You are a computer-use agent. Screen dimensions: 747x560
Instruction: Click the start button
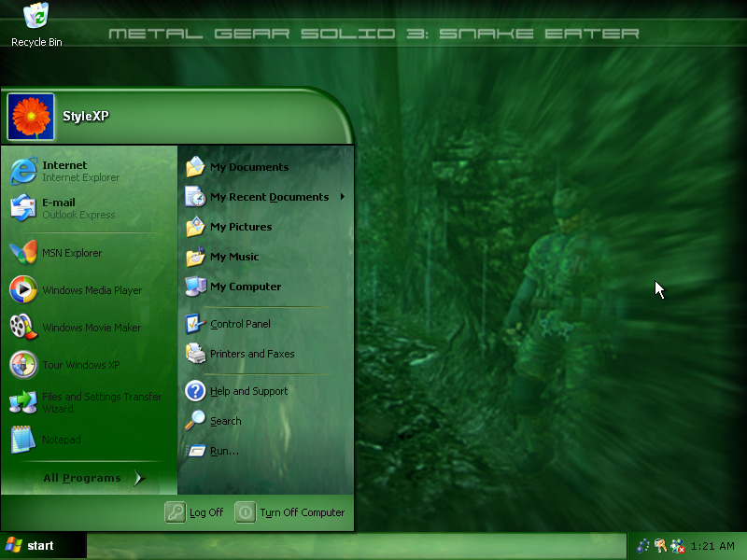(x=43, y=546)
